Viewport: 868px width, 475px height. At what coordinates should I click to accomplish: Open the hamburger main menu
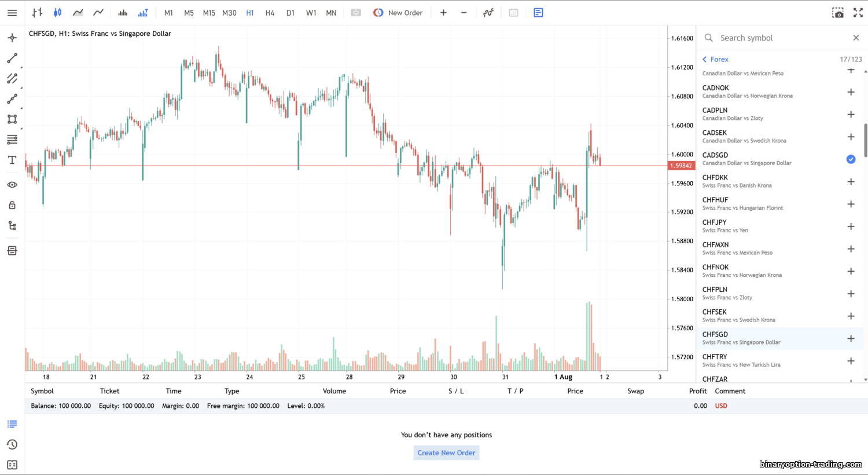12,13
